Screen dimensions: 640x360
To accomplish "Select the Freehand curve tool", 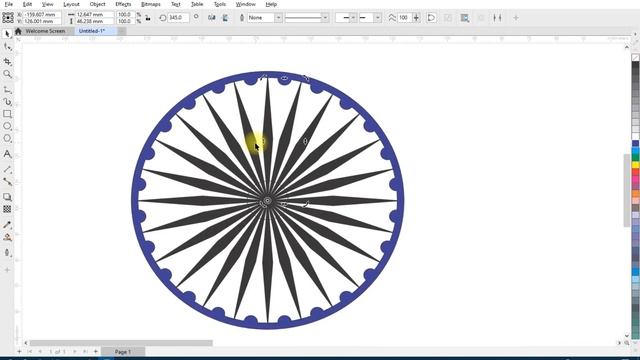I will point(7,90).
